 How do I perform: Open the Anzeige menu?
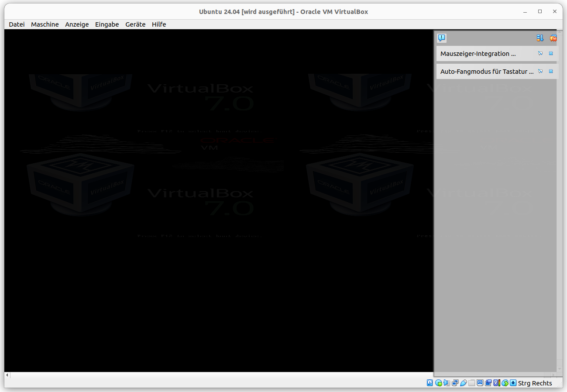pos(77,24)
